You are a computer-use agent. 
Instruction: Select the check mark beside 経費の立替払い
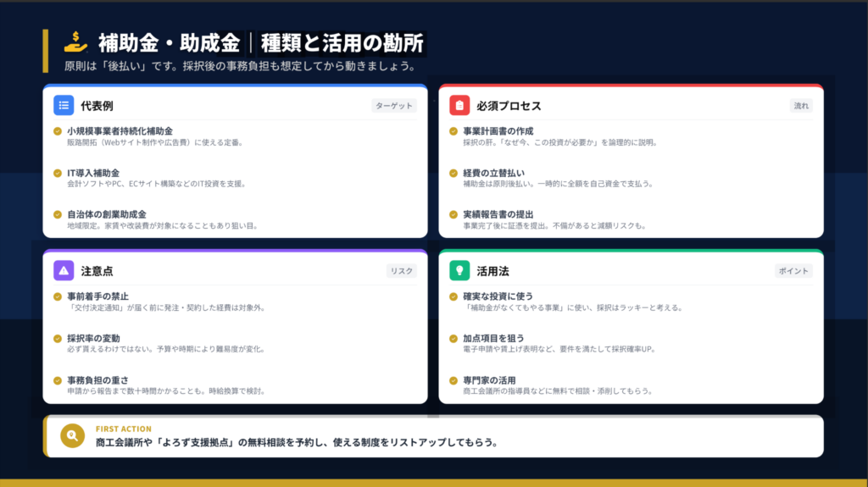click(x=453, y=173)
